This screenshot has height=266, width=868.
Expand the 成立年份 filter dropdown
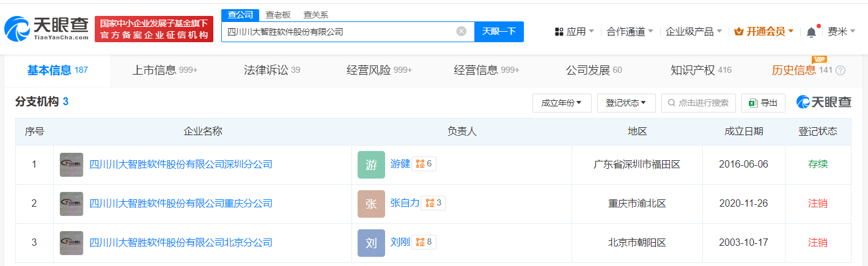click(x=561, y=103)
